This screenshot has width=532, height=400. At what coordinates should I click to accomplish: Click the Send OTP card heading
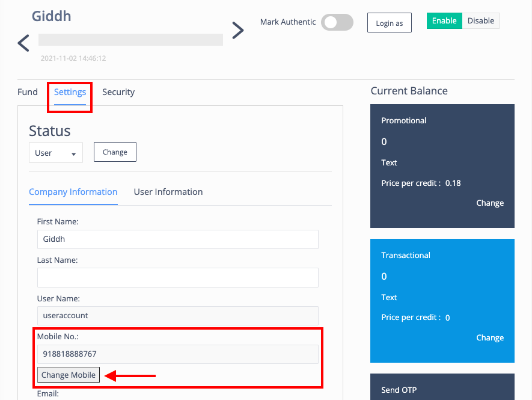point(399,390)
